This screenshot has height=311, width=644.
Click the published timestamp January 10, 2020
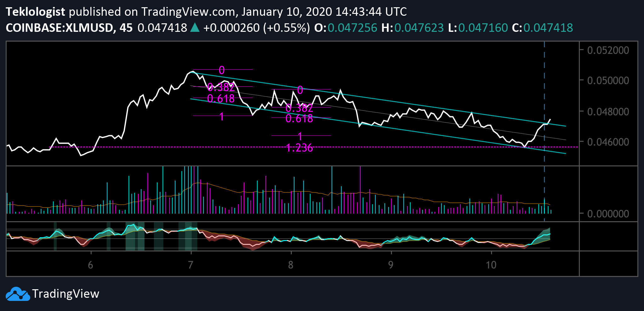click(287, 12)
